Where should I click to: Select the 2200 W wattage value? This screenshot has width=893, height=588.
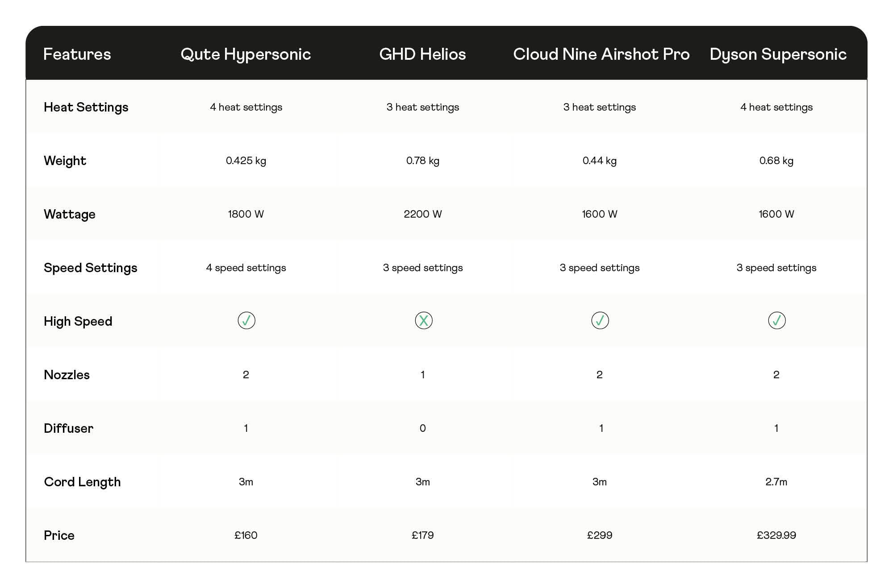[x=422, y=214]
